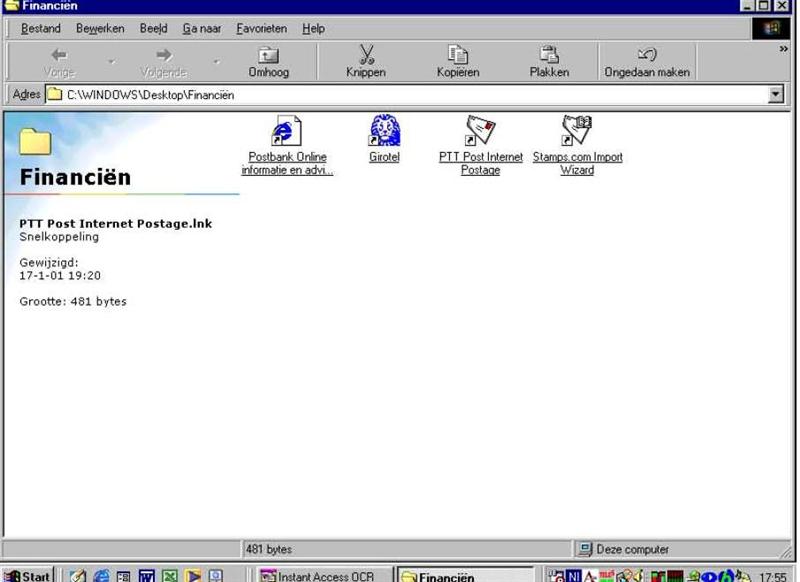
Task: Select the Girotel lion icon
Action: coord(384,130)
